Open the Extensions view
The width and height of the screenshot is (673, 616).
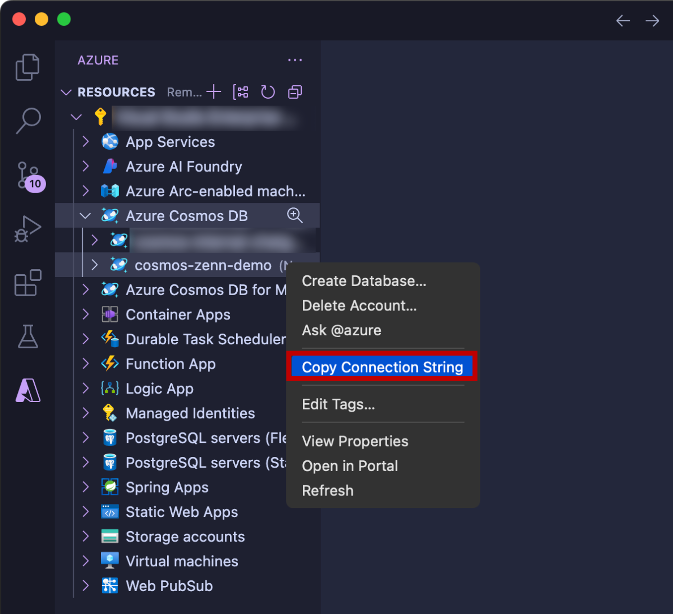(28, 283)
